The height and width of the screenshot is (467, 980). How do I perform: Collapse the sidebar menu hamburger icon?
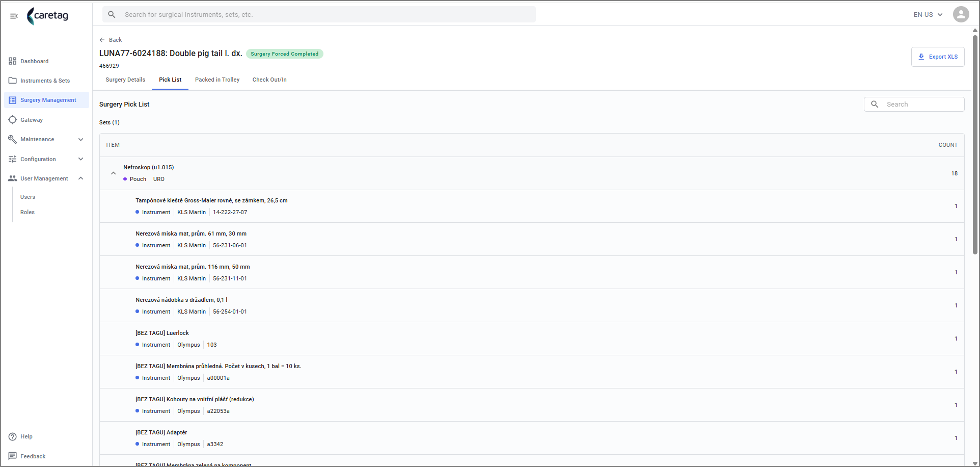coord(14,16)
